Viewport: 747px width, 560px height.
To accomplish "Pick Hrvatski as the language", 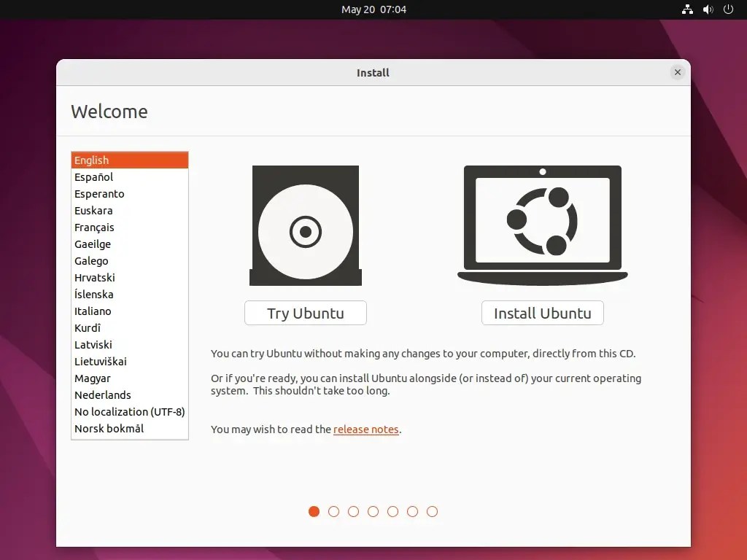I will click(130, 277).
